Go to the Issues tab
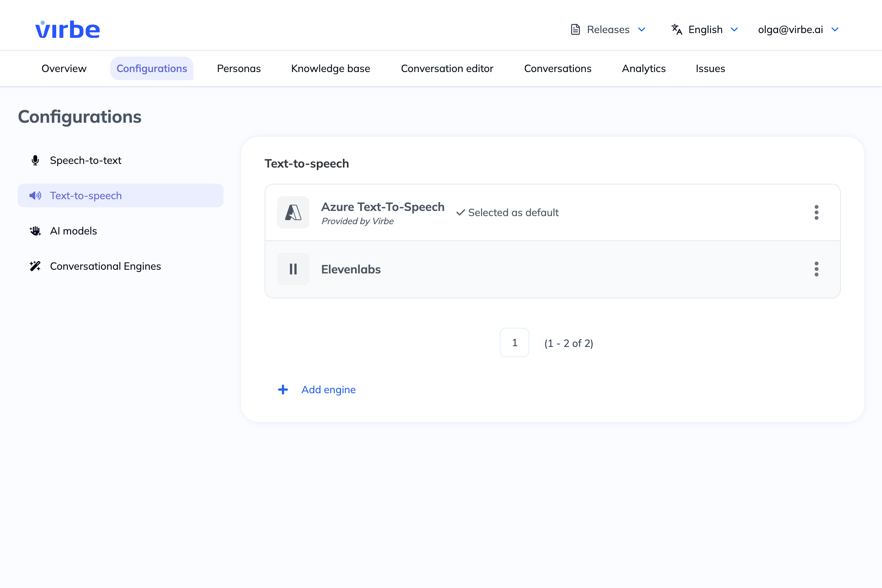Viewport: 882px width, 588px height. pyautogui.click(x=710, y=68)
